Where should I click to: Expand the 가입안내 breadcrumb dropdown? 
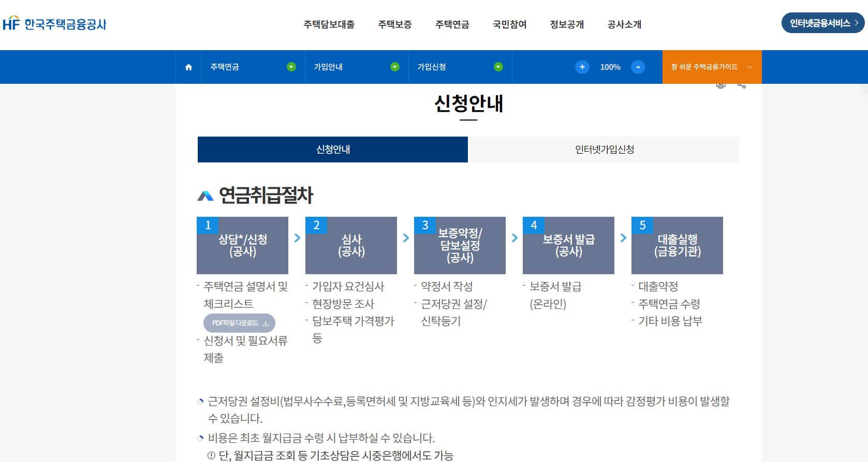click(x=395, y=67)
